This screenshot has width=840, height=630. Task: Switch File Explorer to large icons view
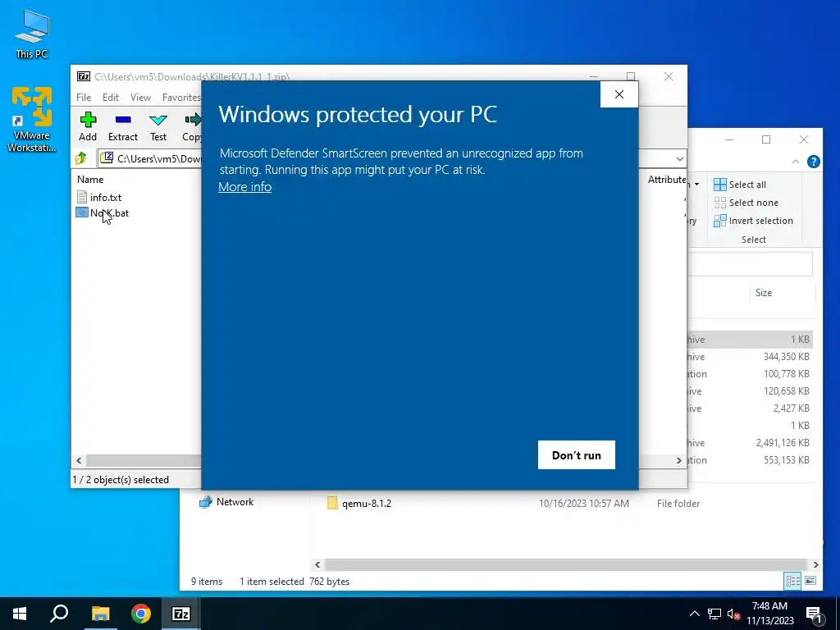(810, 581)
